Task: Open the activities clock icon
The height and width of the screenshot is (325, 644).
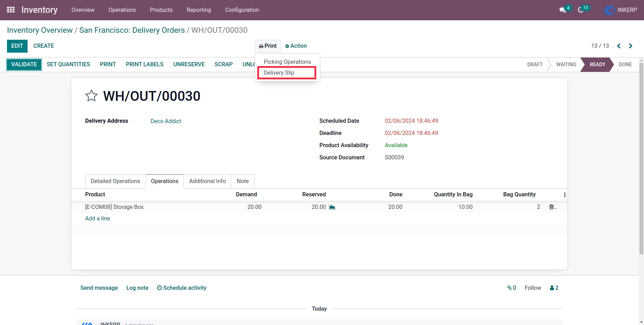Action: (x=581, y=10)
